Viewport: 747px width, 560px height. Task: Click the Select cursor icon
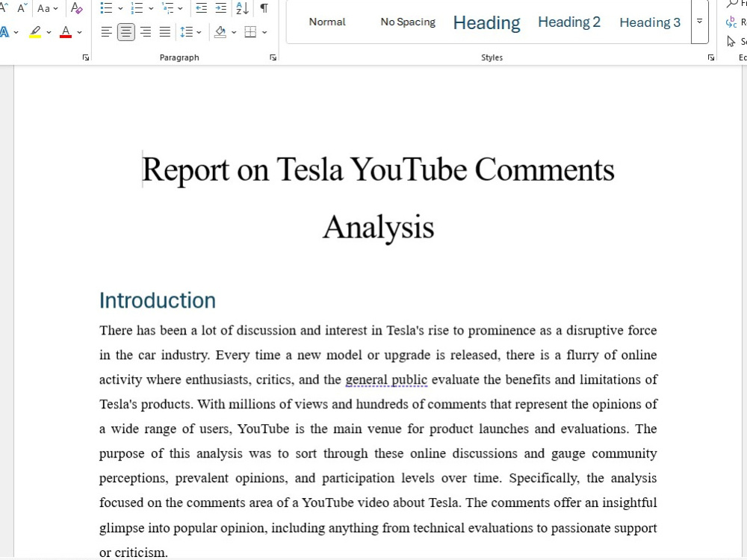731,42
